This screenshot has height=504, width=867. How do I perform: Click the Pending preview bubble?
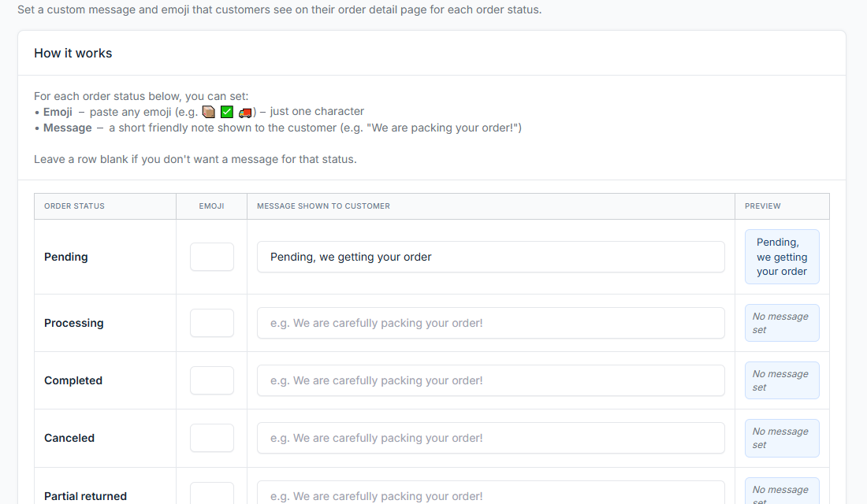[782, 257]
